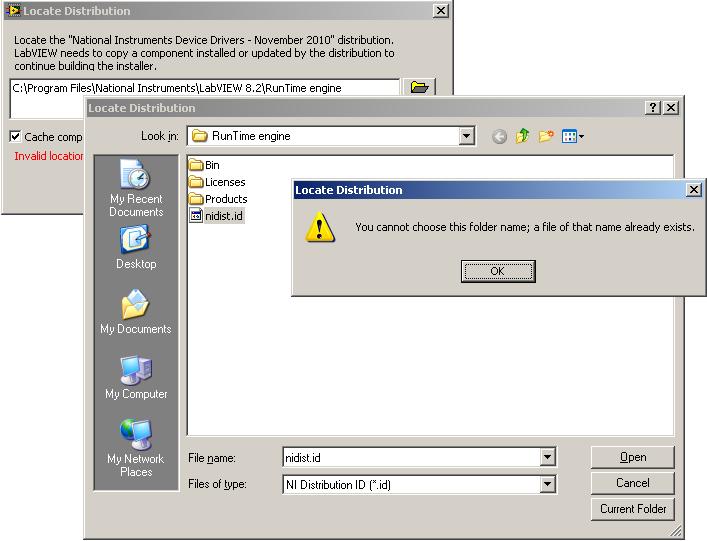Expand the Files of type dropdown

pyautogui.click(x=547, y=485)
